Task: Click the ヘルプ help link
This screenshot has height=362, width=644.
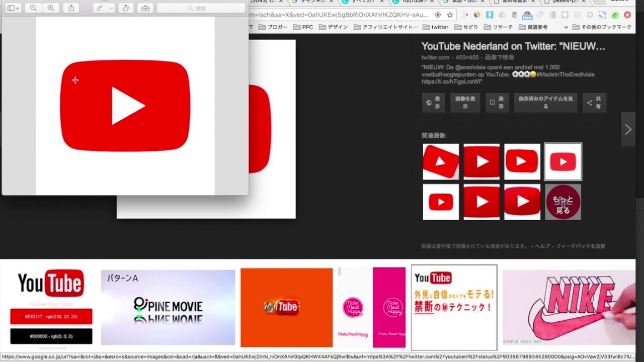Action: coord(542,246)
